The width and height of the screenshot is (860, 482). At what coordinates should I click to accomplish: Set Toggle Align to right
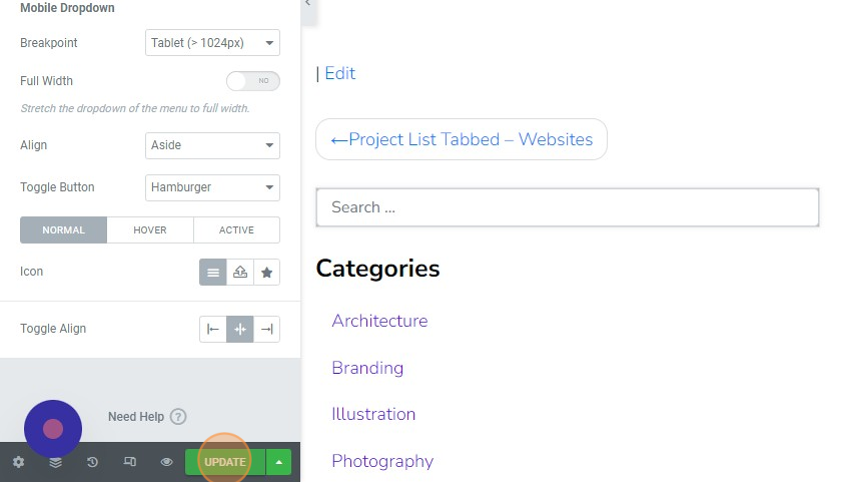click(267, 329)
